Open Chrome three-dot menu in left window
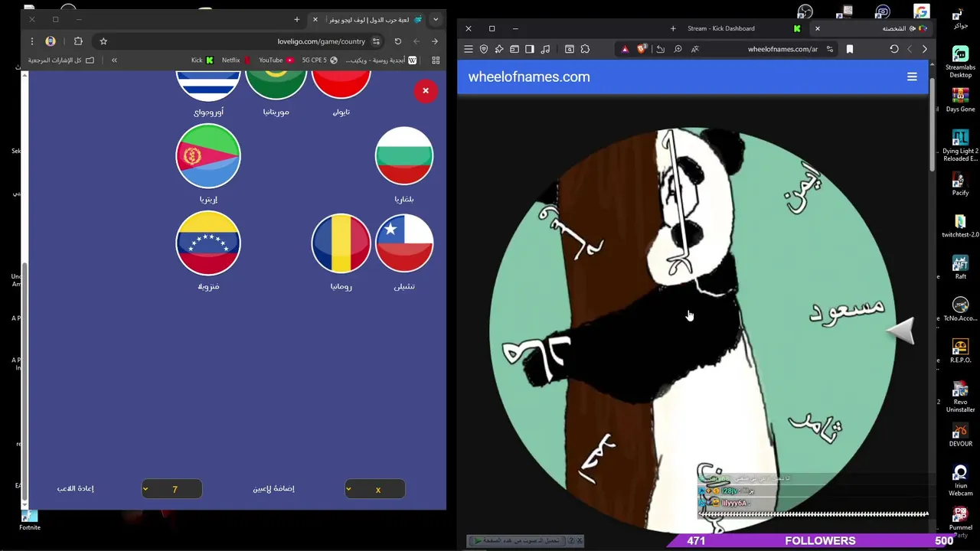 coord(32,41)
